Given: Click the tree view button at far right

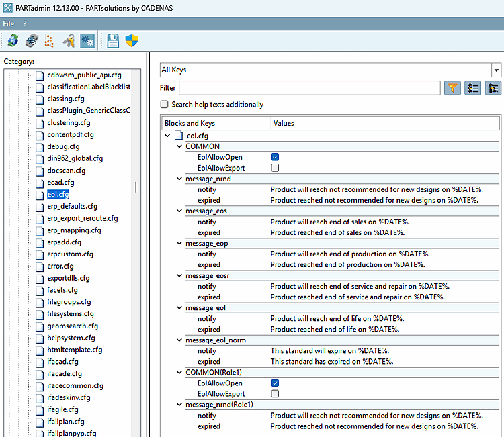Looking at the screenshot, I should 493,88.
